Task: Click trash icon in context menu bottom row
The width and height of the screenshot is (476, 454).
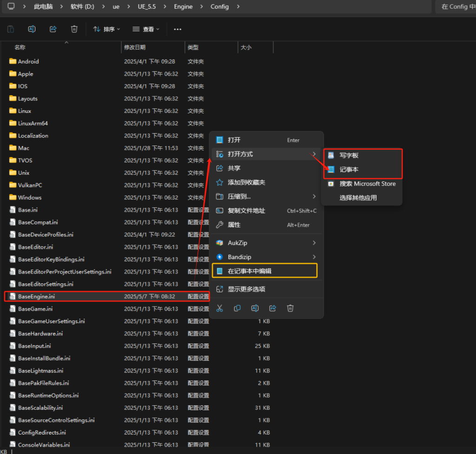Action: tap(290, 308)
